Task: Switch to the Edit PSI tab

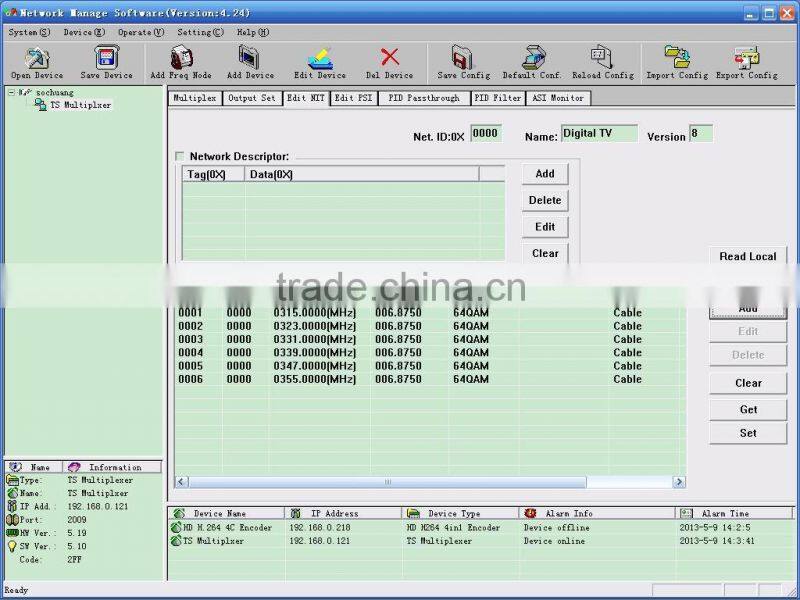Action: coord(354,98)
